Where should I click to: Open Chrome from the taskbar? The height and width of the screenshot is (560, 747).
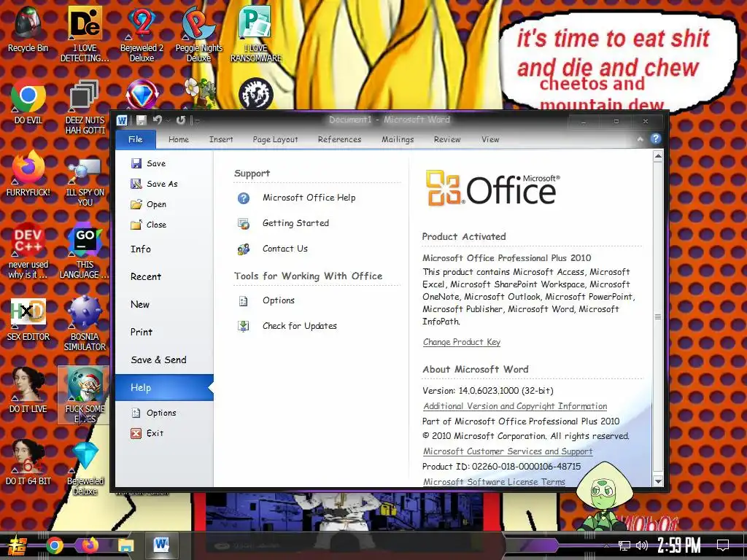click(55, 545)
